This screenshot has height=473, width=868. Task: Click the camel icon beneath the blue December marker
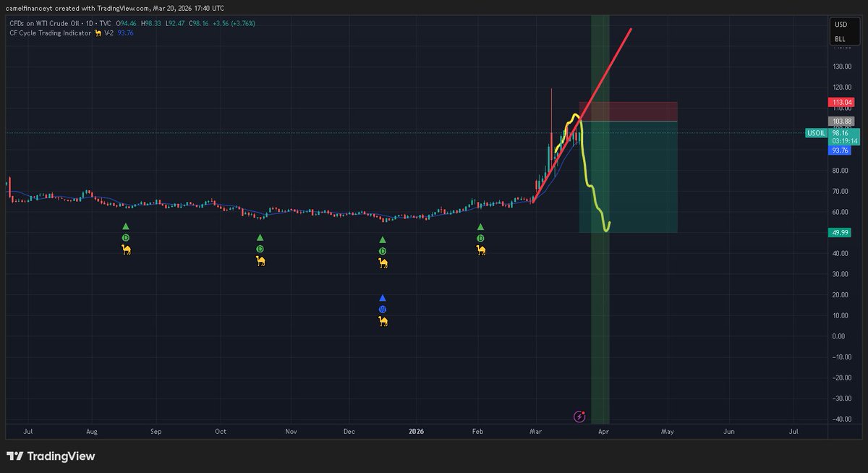(x=383, y=321)
